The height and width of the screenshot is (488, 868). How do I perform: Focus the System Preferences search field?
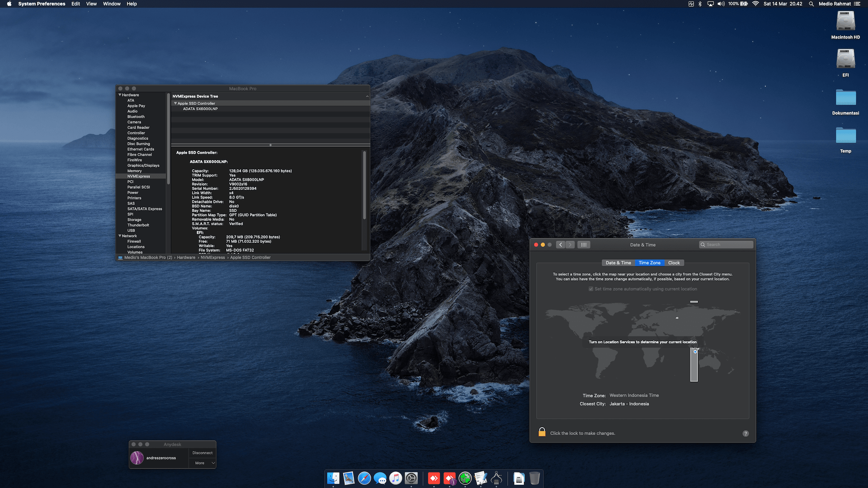tap(726, 244)
